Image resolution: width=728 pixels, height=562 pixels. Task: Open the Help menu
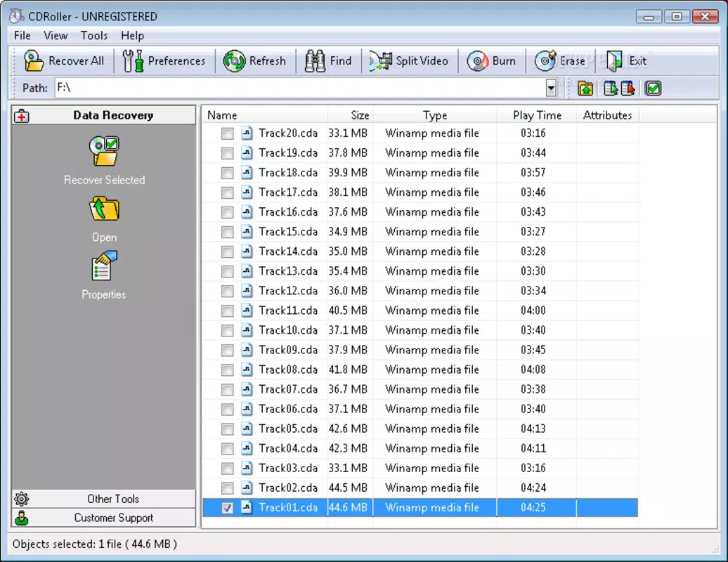132,36
